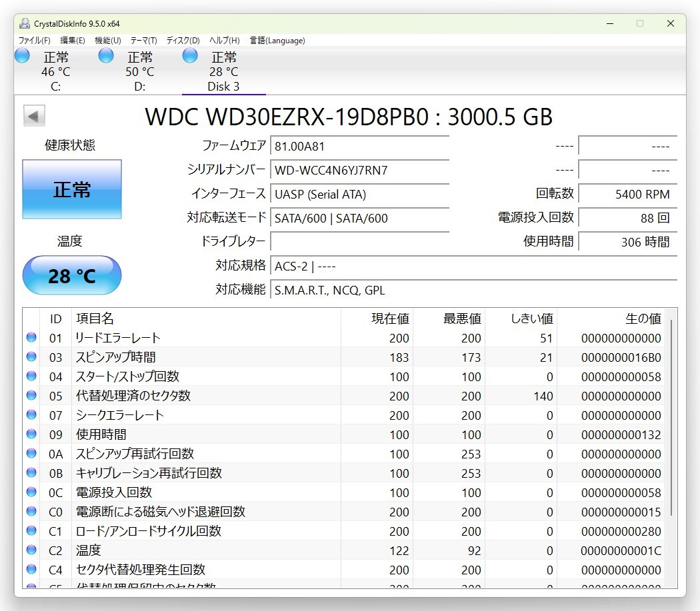Click the 項目名 column header

(x=206, y=318)
